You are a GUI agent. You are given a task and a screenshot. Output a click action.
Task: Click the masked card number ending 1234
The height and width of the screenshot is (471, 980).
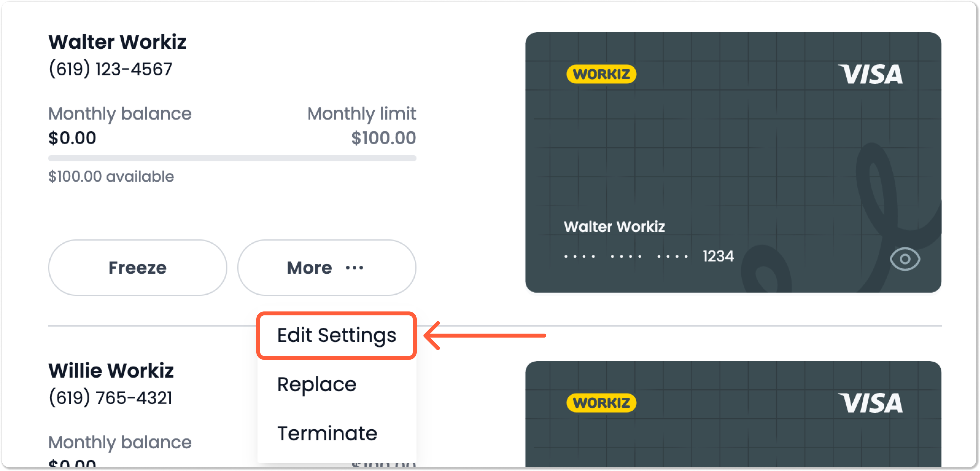tap(649, 256)
